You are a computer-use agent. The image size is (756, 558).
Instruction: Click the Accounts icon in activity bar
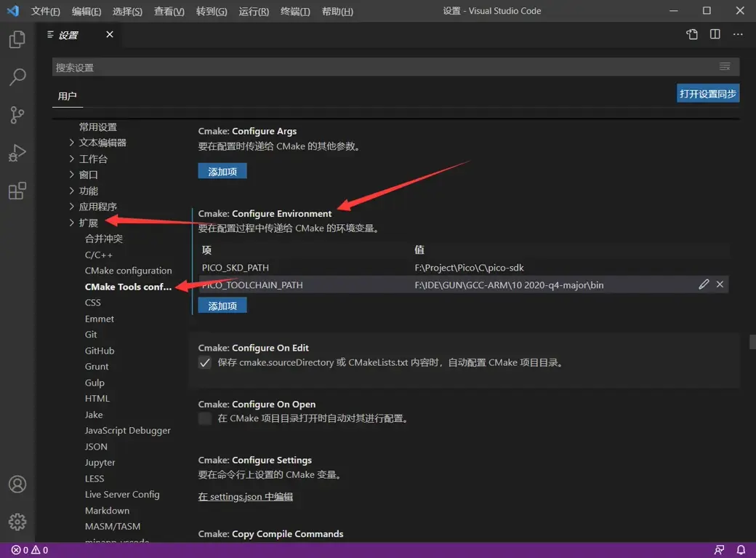point(17,484)
